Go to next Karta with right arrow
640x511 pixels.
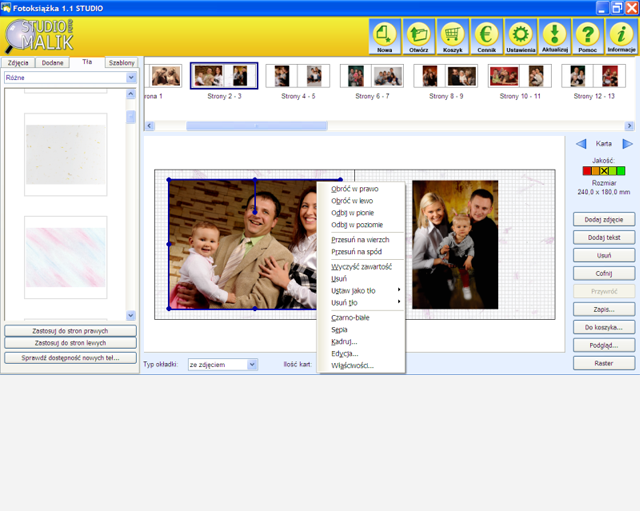pyautogui.click(x=628, y=144)
